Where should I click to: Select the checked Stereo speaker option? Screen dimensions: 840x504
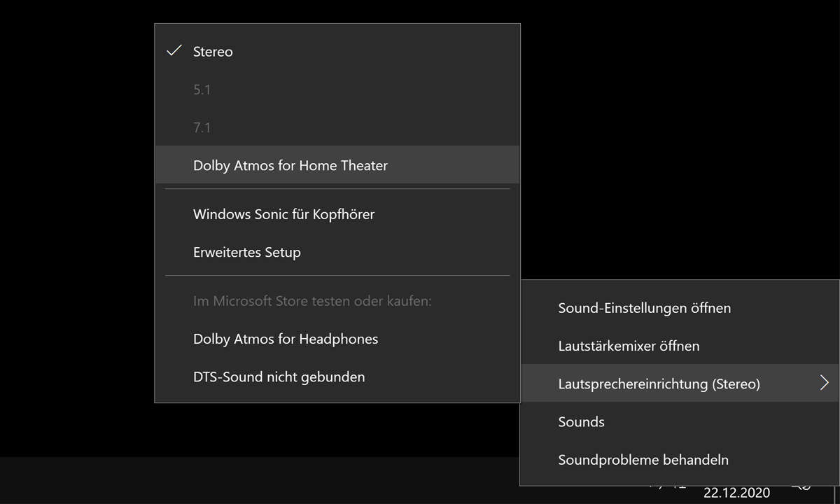click(x=337, y=52)
